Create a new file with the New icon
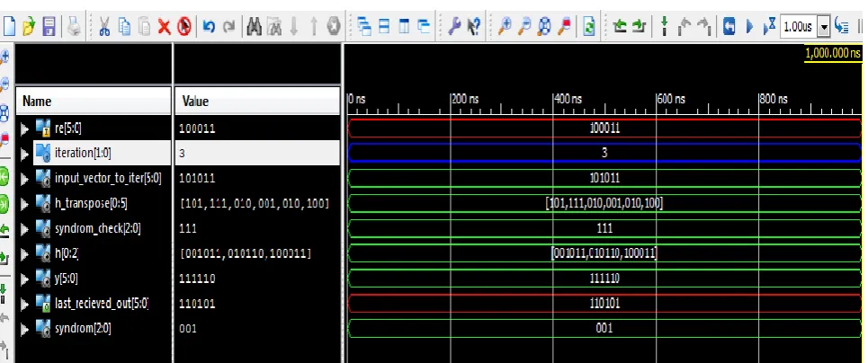 [x=9, y=25]
